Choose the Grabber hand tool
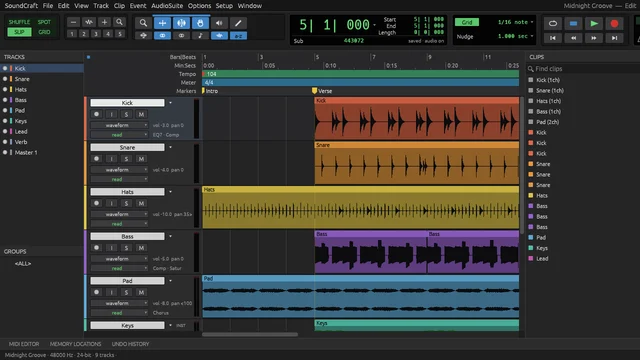 (200, 23)
